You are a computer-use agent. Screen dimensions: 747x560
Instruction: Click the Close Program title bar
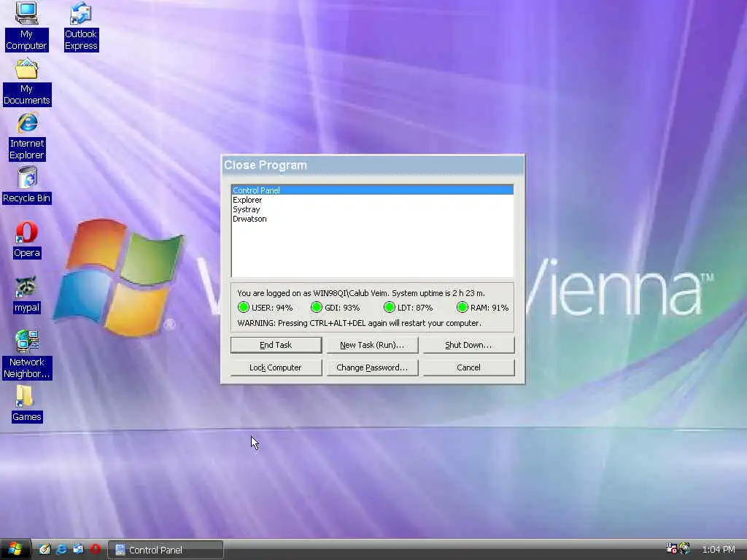pos(373,166)
